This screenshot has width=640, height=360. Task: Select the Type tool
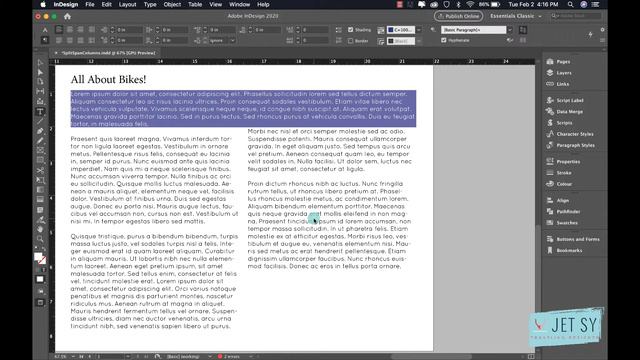click(x=40, y=111)
